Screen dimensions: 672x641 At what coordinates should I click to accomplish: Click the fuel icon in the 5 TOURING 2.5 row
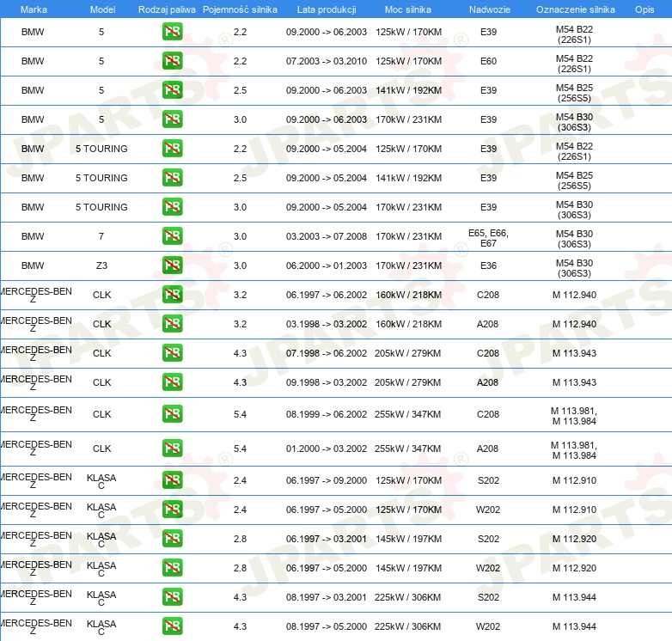click(x=172, y=177)
